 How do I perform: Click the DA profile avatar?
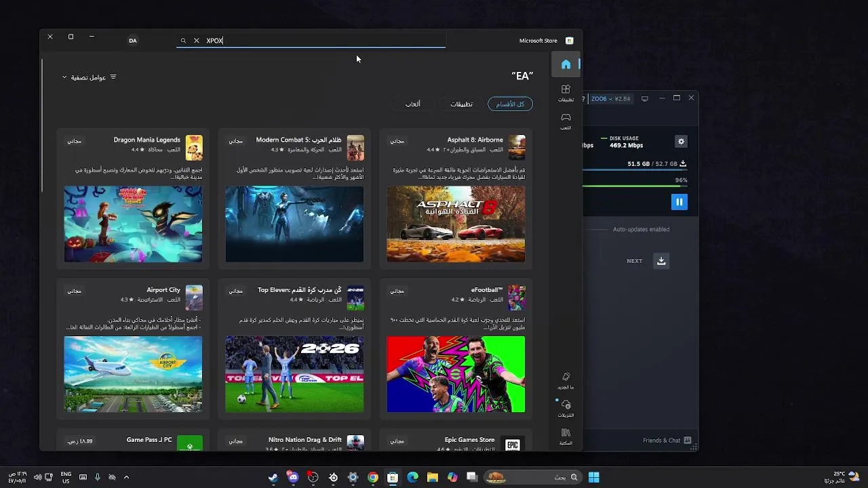[133, 41]
